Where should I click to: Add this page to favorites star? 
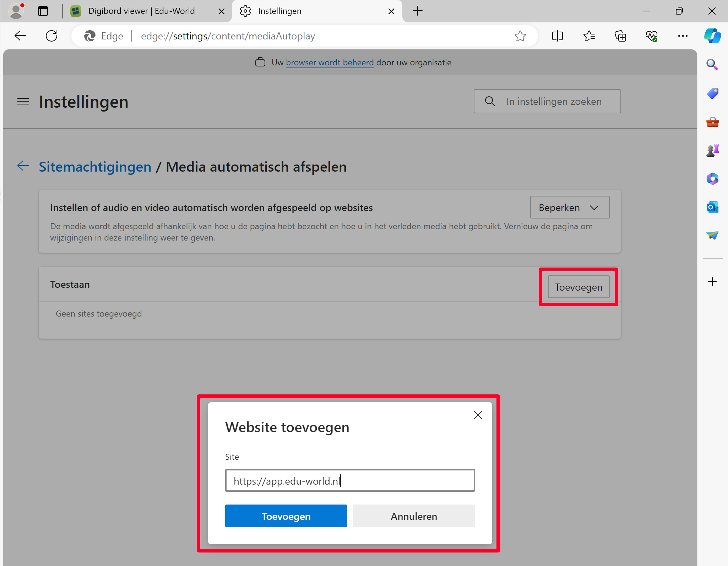tap(520, 36)
